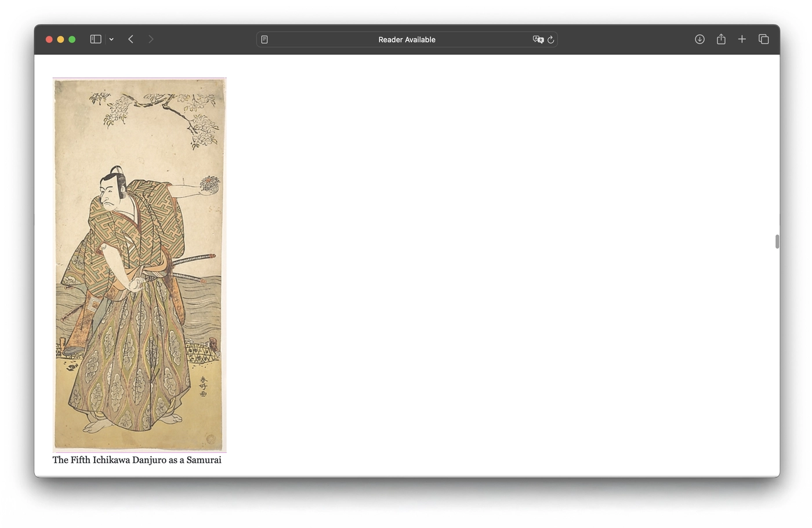The height and width of the screenshot is (528, 812).
Task: Click the caption Fifth Ichikawa Danjuro text
Action: click(x=137, y=460)
